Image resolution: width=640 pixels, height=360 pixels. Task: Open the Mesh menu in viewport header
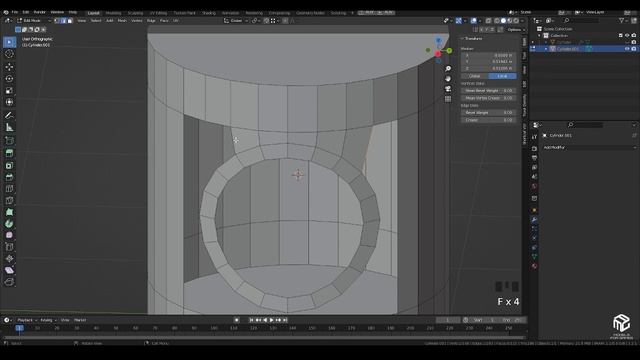[x=122, y=20]
